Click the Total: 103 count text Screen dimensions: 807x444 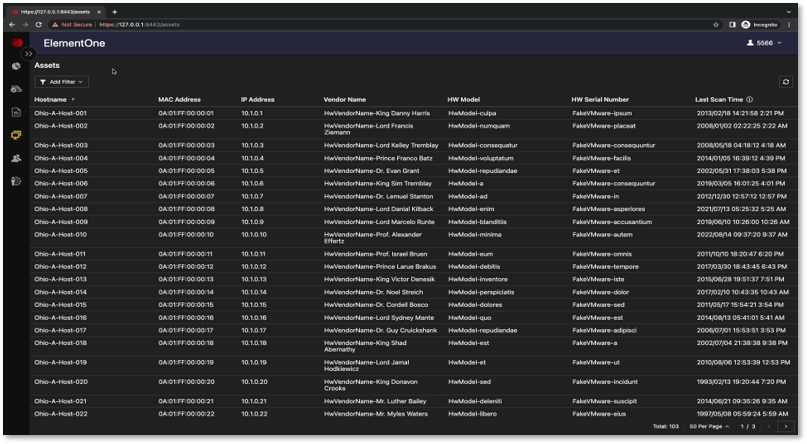[665, 427]
